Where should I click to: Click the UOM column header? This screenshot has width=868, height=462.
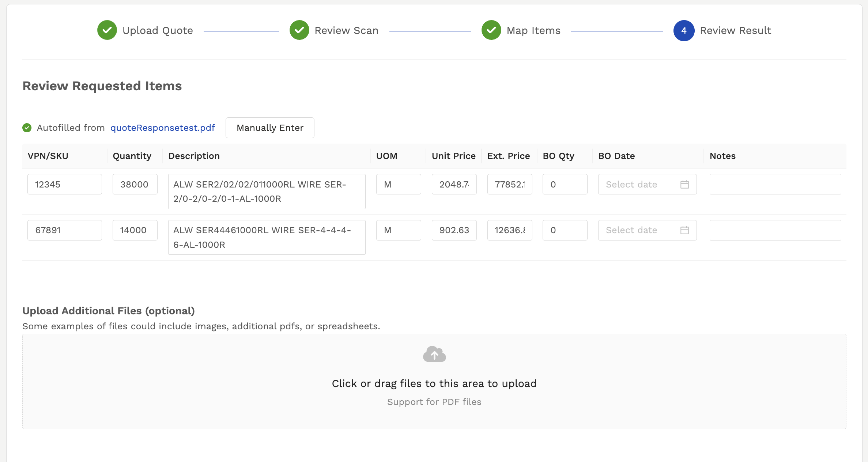[x=387, y=156]
